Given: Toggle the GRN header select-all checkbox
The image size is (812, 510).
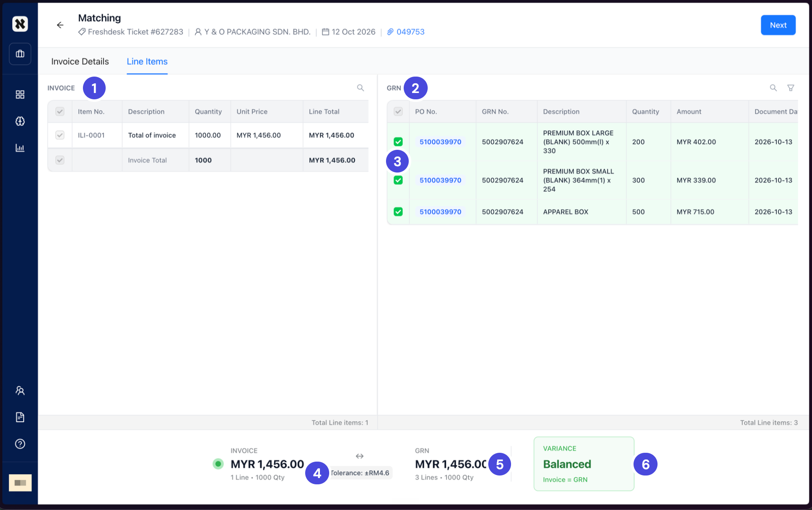Looking at the screenshot, I should click(x=398, y=112).
